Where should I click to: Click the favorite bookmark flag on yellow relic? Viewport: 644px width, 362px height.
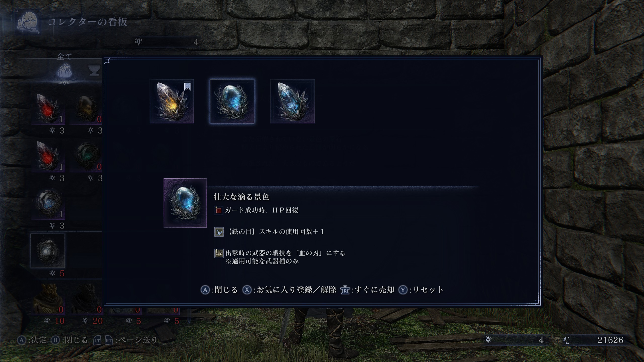[x=188, y=86]
